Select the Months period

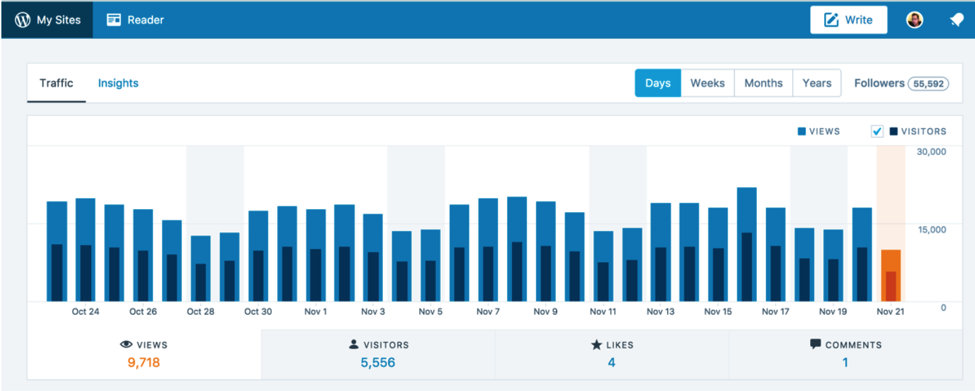click(x=764, y=83)
